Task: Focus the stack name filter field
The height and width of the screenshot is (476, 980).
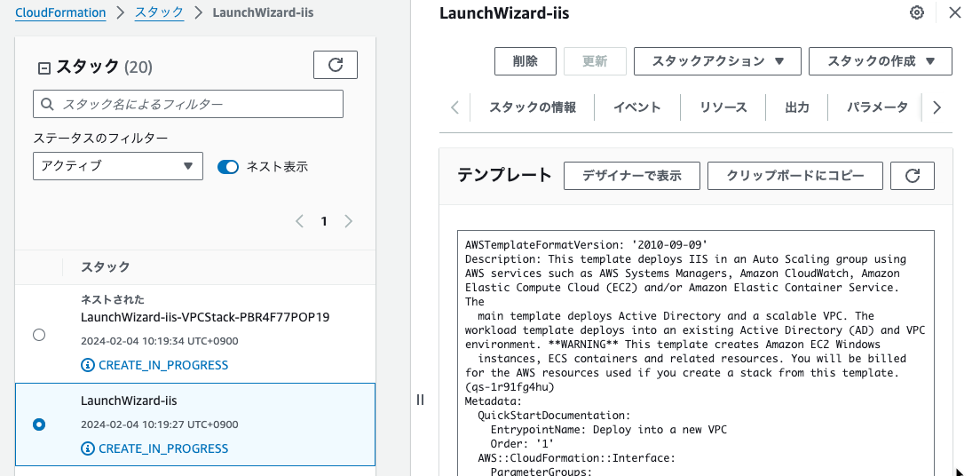Action: click(188, 104)
